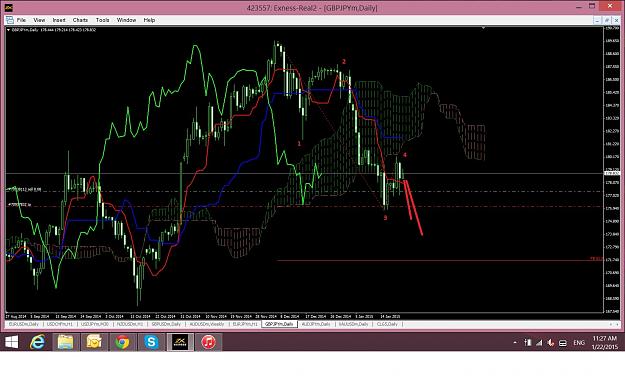Viewport: 625px width, 392px height.
Task: Open the Window menu
Action: (126, 20)
